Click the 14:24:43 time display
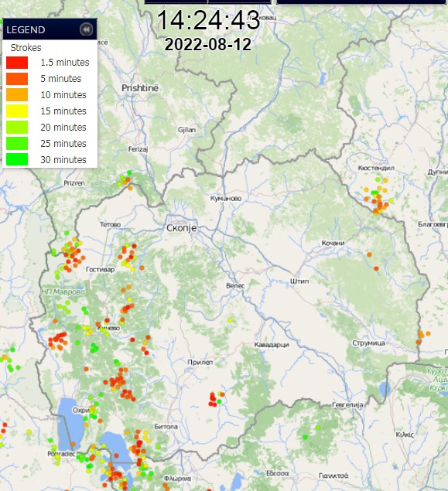The width and height of the screenshot is (448, 491). coord(208,20)
